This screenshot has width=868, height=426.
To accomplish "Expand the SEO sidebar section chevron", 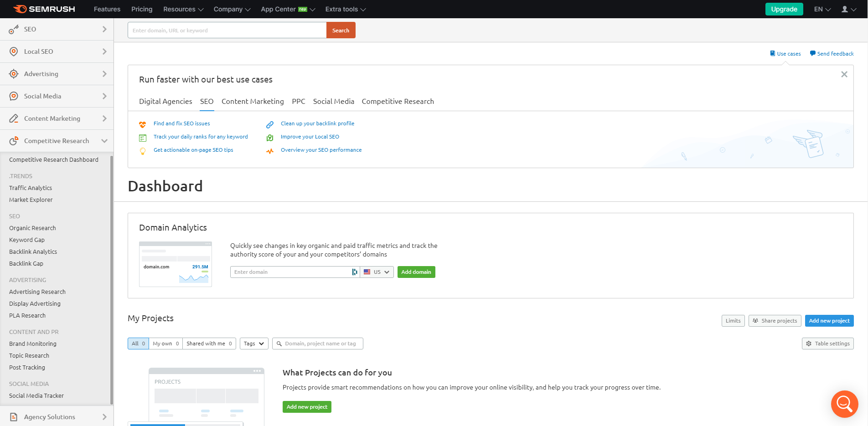I will [x=104, y=29].
